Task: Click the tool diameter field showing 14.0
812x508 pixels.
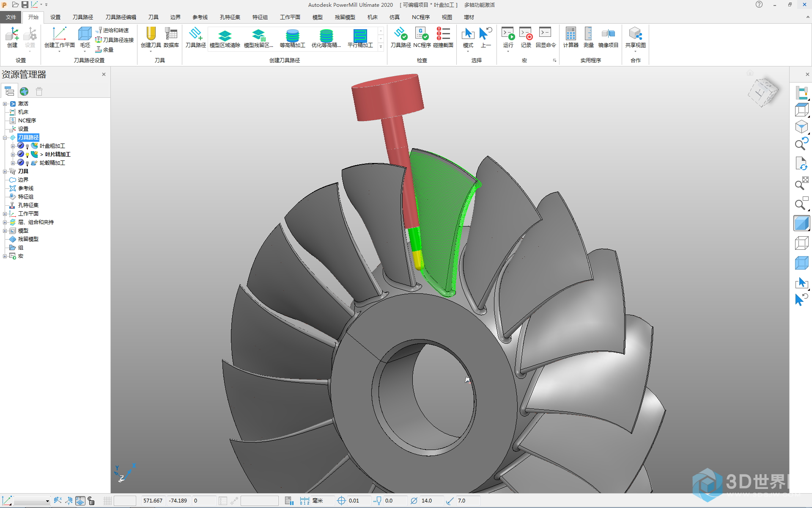Action: click(x=431, y=501)
